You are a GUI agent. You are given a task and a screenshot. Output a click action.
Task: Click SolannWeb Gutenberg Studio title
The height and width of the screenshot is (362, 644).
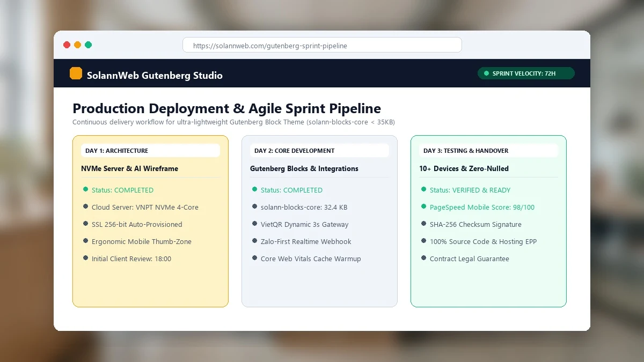tap(155, 76)
